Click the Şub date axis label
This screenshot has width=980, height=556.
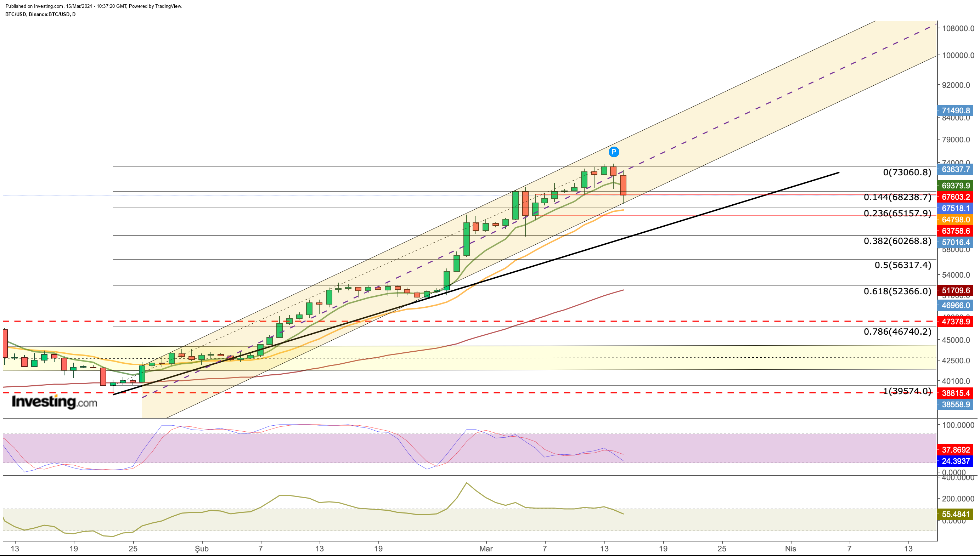click(x=202, y=549)
